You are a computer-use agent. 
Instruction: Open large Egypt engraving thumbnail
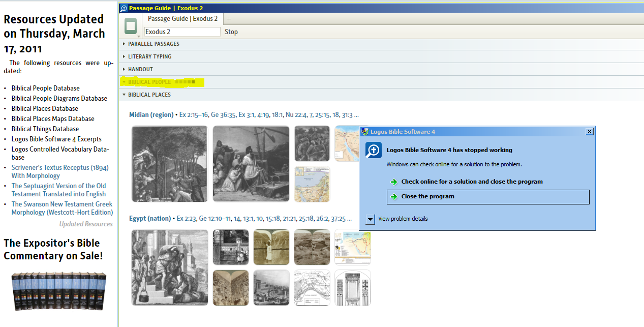(170, 267)
